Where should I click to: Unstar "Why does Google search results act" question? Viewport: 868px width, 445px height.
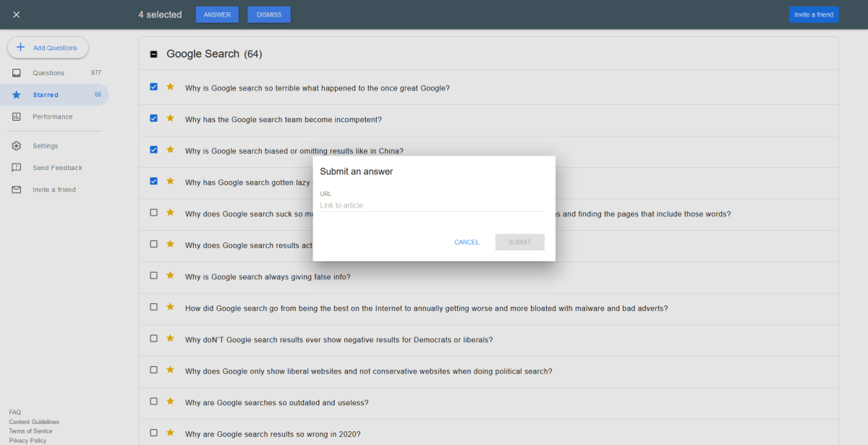pos(171,244)
